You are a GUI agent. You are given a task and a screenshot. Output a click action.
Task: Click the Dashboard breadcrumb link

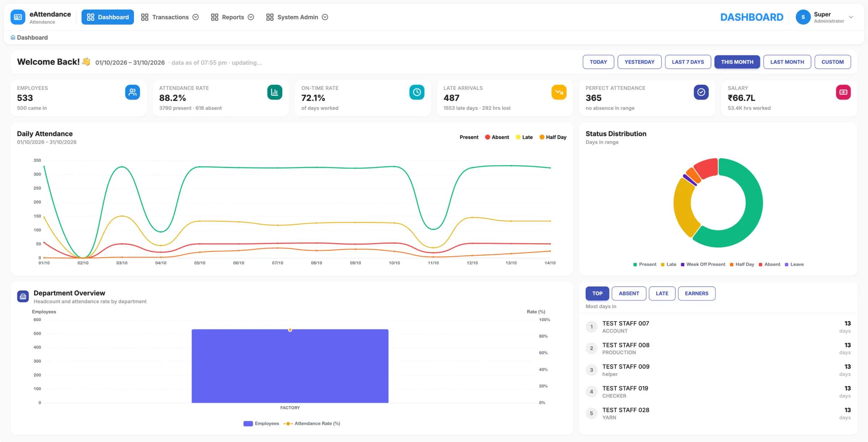coord(32,37)
